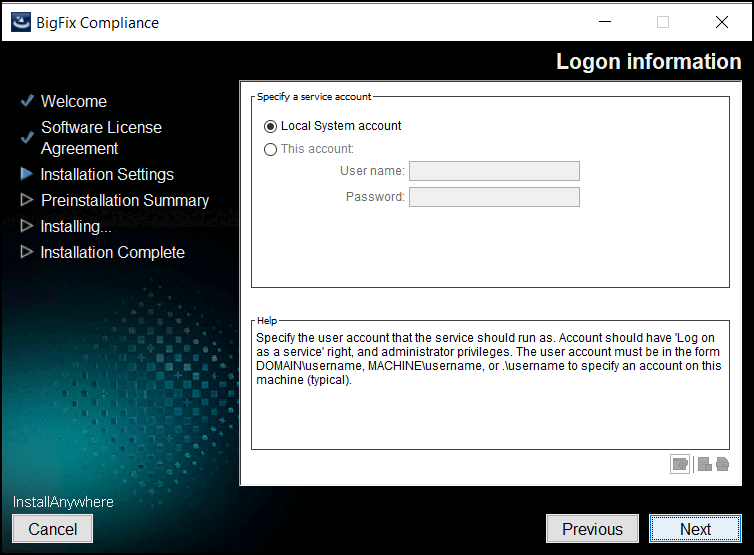Image resolution: width=754 pixels, height=555 pixels.
Task: Click the document-with-grid icon below Help box
Action: click(x=704, y=464)
